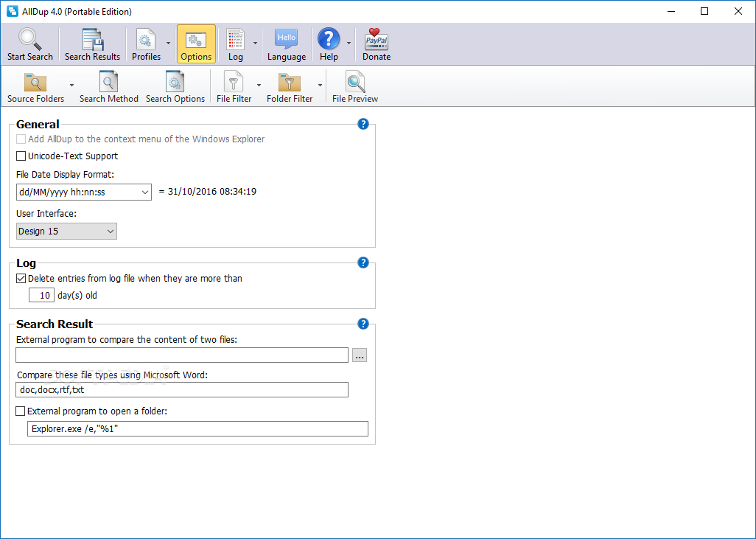Enable External program to open a folder
Image resolution: width=756 pixels, height=539 pixels.
20,411
